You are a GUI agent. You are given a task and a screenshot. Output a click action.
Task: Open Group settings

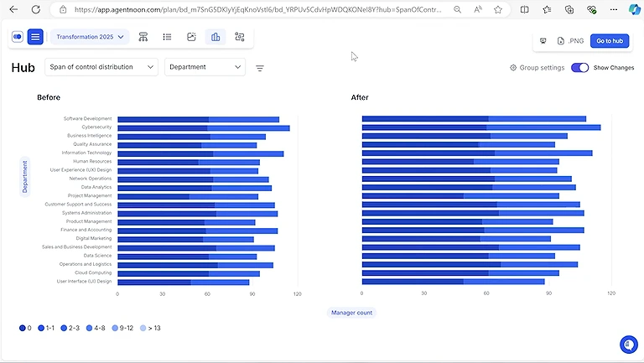coord(538,68)
